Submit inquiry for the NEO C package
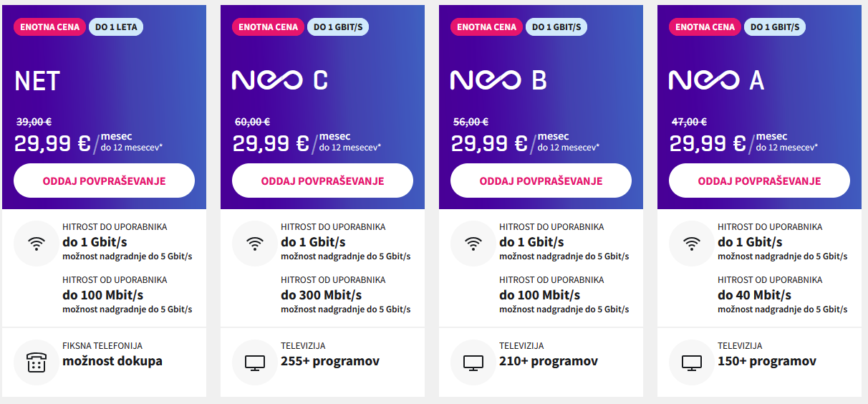 322,181
